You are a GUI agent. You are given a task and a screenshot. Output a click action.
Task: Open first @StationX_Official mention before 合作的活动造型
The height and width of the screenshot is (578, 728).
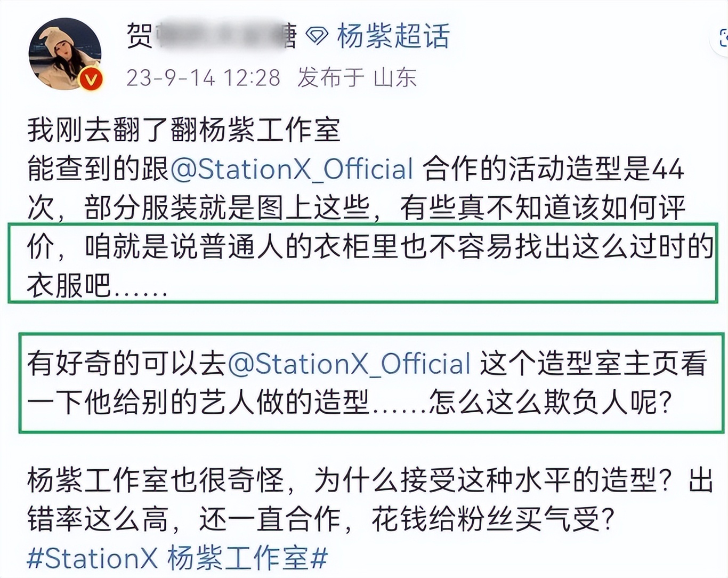pos(292,169)
